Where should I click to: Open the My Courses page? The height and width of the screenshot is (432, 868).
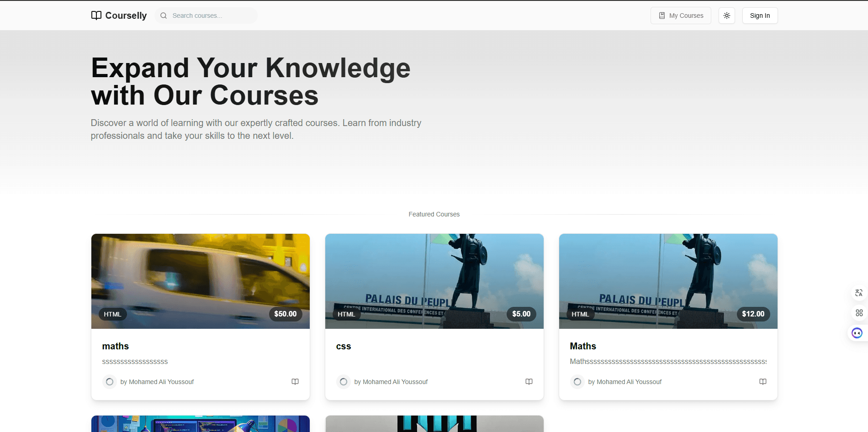(681, 15)
